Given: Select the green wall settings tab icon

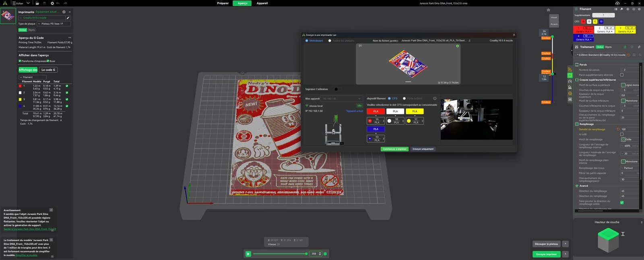Looking at the screenshot, I should point(570,75).
